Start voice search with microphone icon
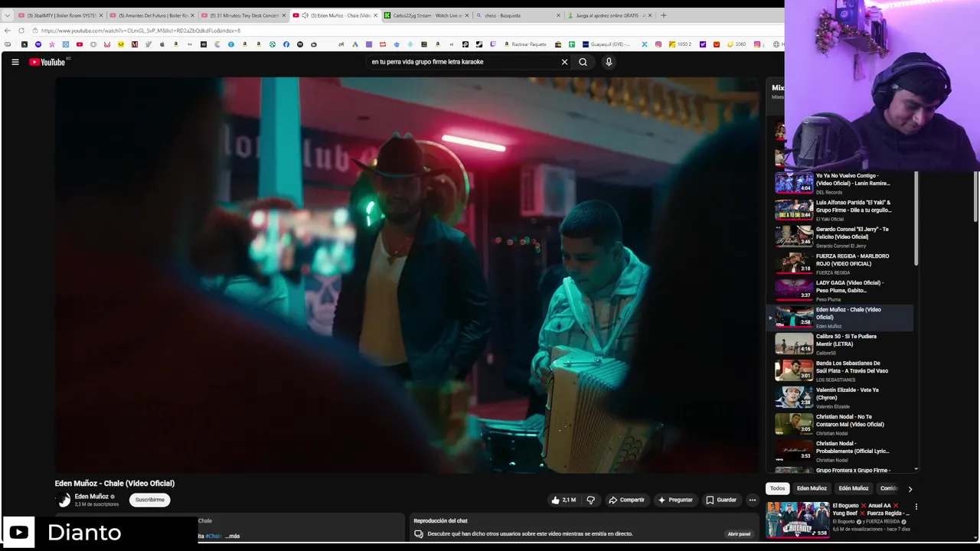This screenshot has height=551, width=980. click(x=609, y=62)
